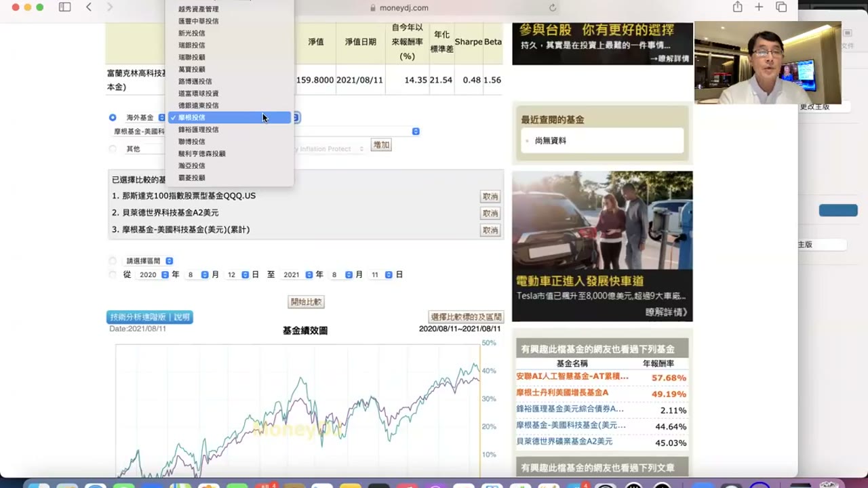Go forward with Safari's forward arrow

[x=110, y=7]
